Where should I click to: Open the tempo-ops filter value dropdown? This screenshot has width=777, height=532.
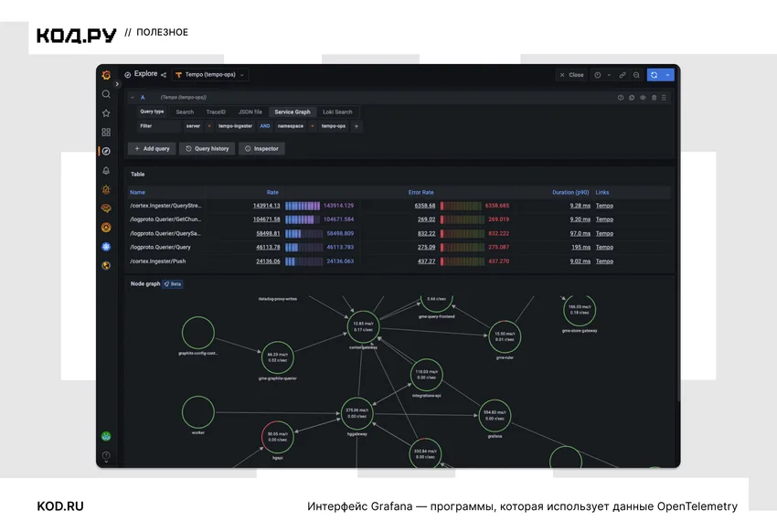click(334, 126)
